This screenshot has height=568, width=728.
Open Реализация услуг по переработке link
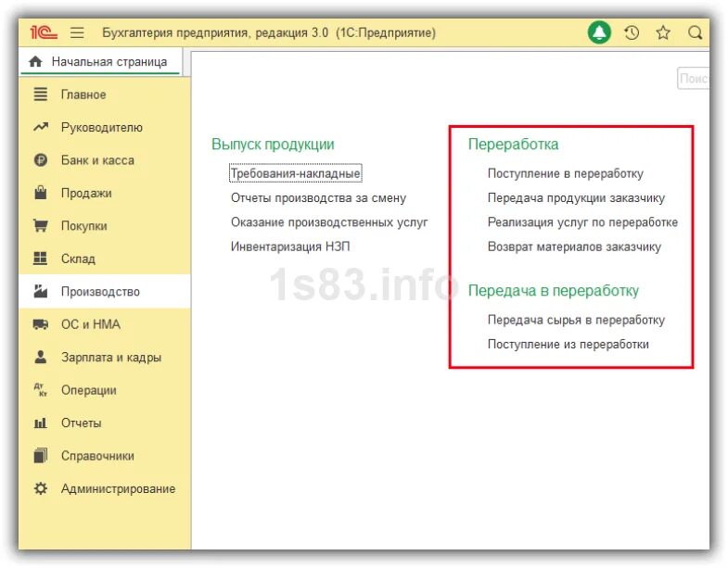point(582,221)
